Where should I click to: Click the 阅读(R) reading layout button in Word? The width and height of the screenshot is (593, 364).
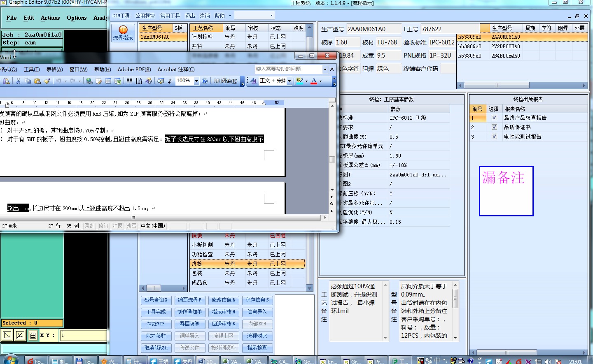[x=226, y=81]
